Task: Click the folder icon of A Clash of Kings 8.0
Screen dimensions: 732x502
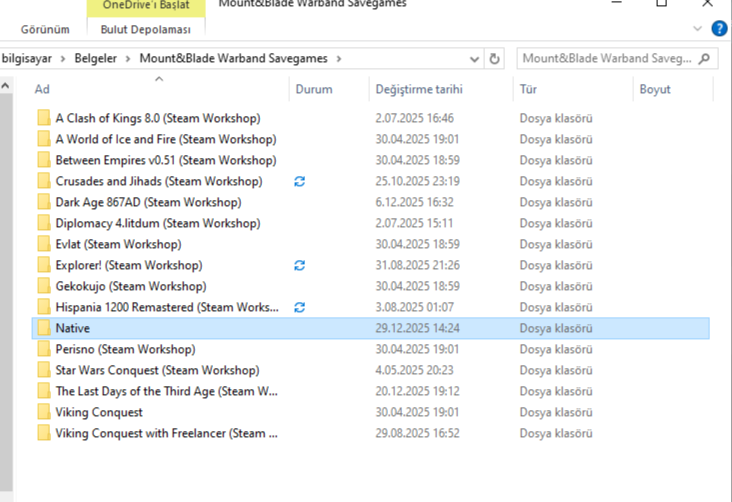Action: coord(44,118)
